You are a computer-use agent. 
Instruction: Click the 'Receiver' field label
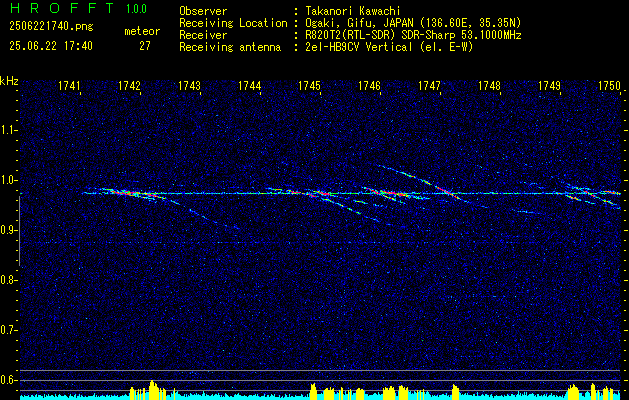203,35
